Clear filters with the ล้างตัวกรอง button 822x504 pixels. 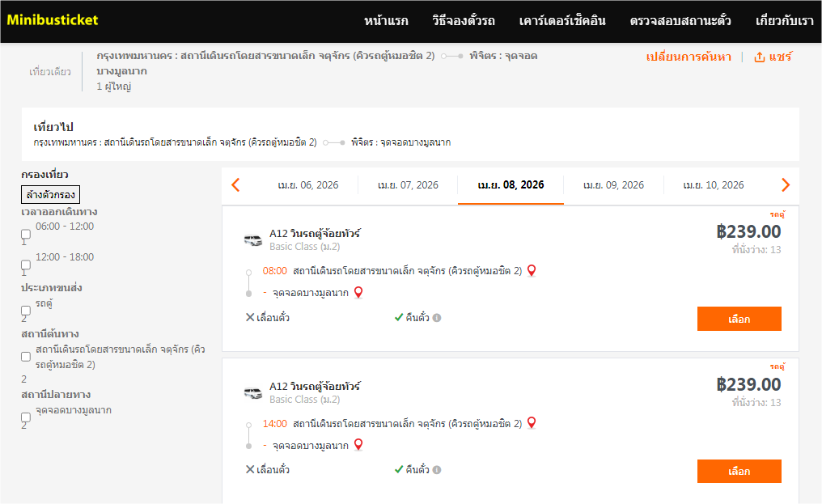pyautogui.click(x=50, y=194)
